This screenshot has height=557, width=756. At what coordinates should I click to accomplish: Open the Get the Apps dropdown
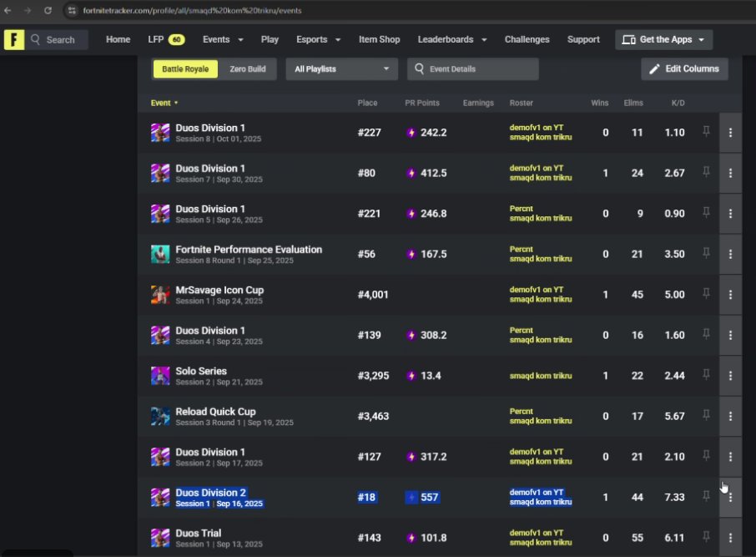663,39
